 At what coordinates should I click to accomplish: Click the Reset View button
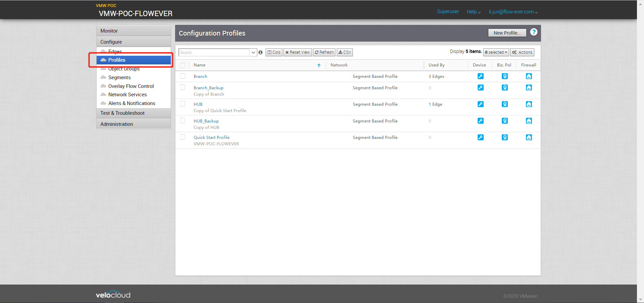point(298,52)
